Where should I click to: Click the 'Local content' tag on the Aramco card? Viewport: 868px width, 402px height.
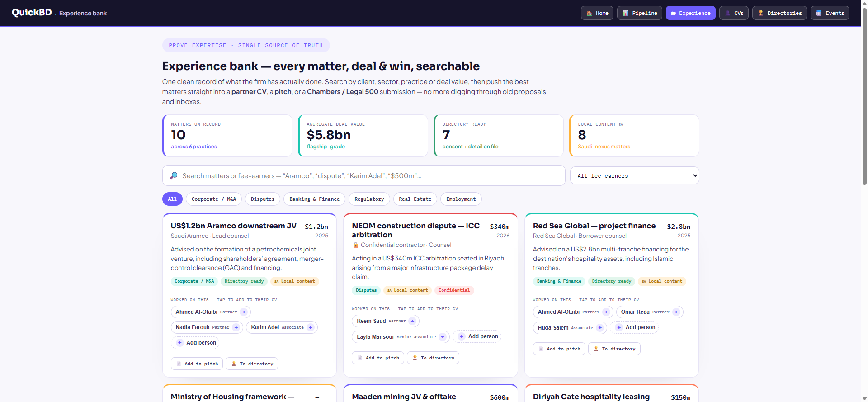coord(295,281)
